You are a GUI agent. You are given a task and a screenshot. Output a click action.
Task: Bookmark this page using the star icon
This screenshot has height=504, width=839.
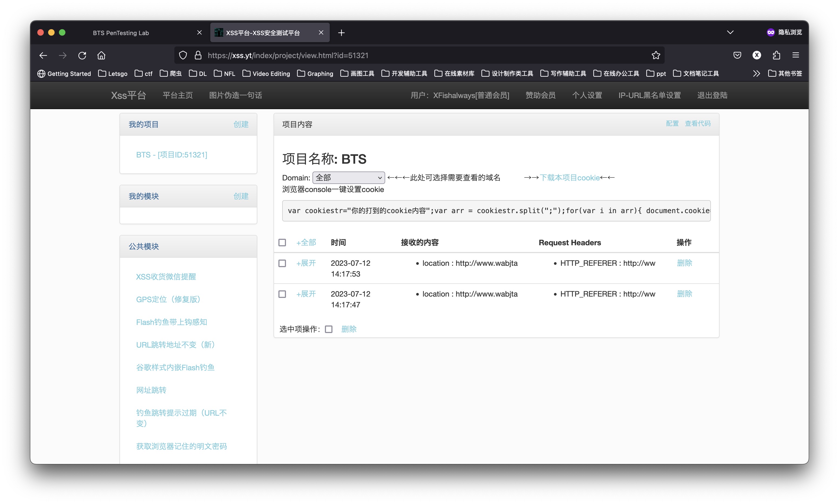(655, 55)
